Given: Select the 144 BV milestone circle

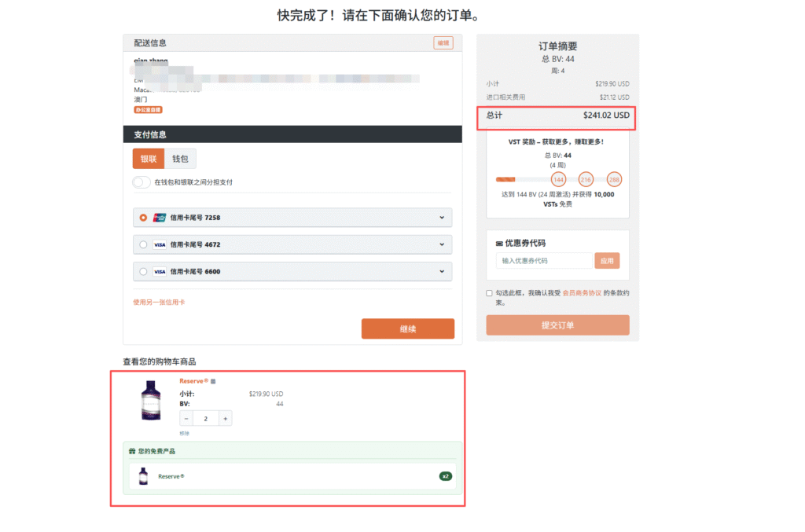Looking at the screenshot, I should click(x=559, y=180).
